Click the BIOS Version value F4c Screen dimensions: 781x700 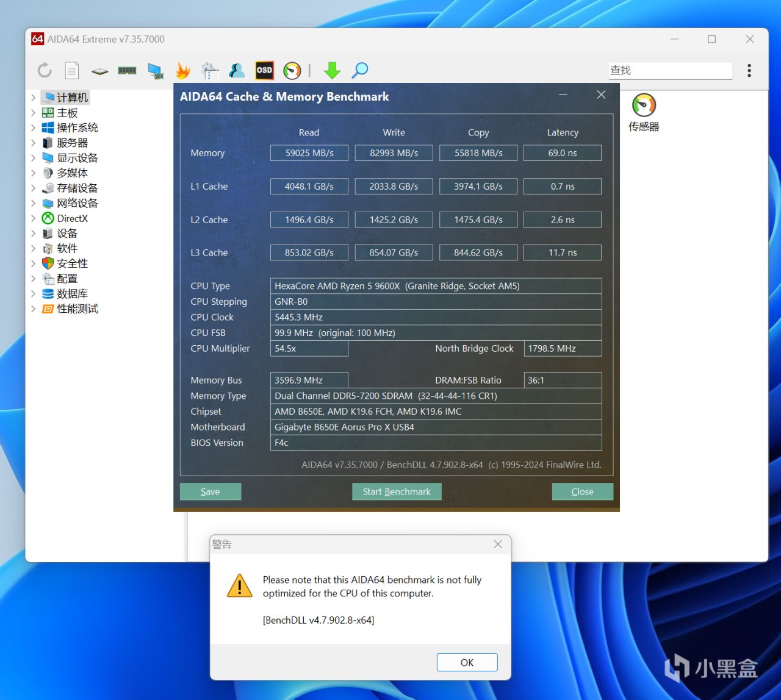click(436, 443)
